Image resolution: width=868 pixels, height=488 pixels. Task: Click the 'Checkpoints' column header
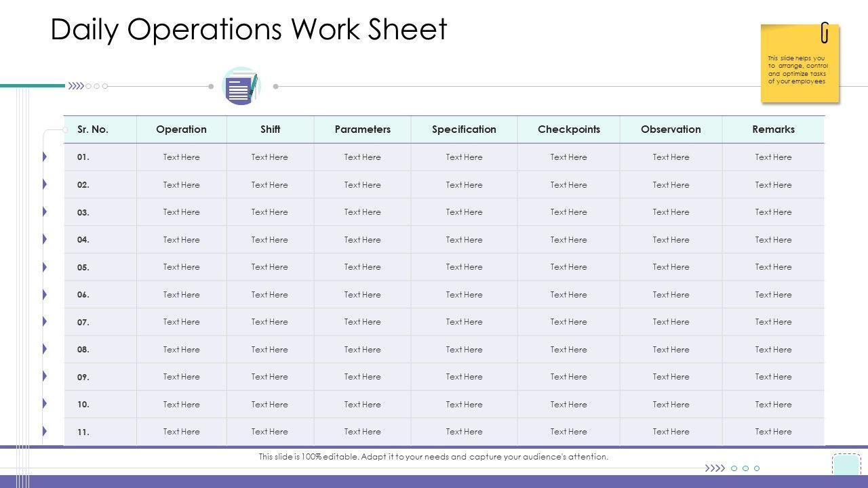point(569,129)
